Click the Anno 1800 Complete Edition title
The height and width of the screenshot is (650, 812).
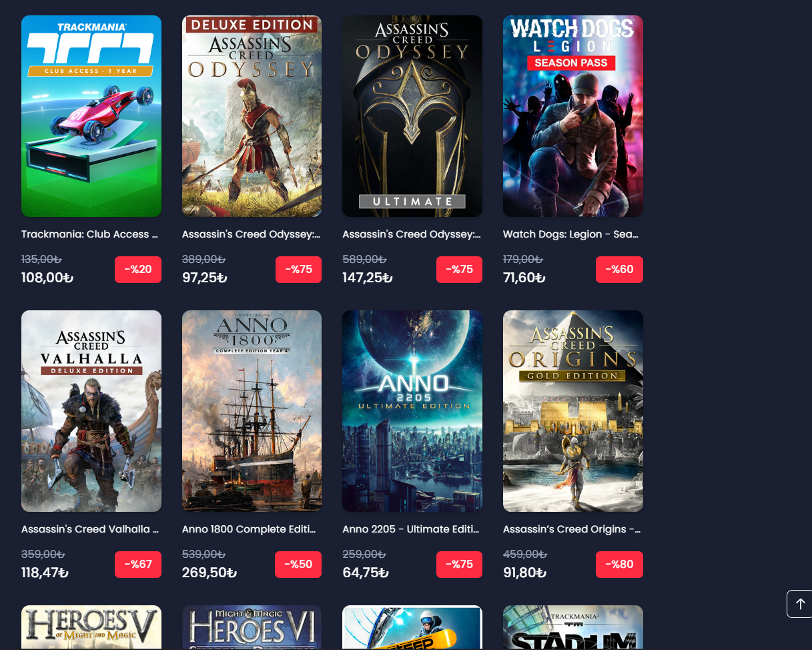click(249, 529)
